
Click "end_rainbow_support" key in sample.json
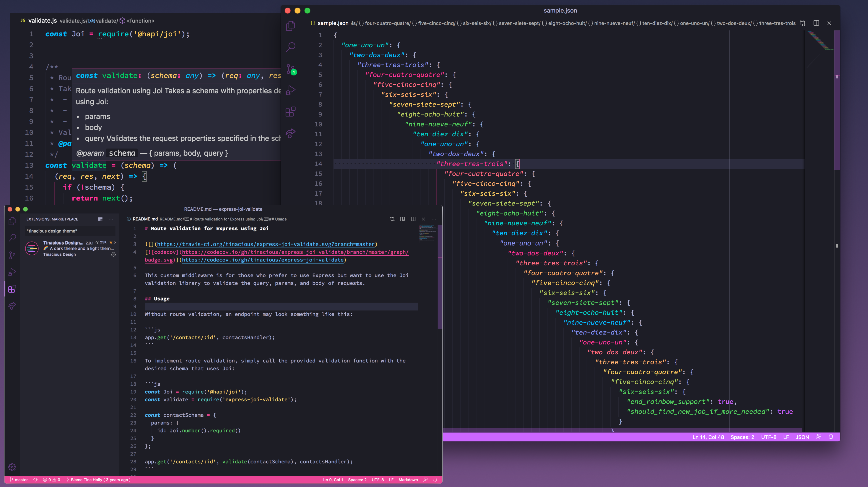pos(668,402)
